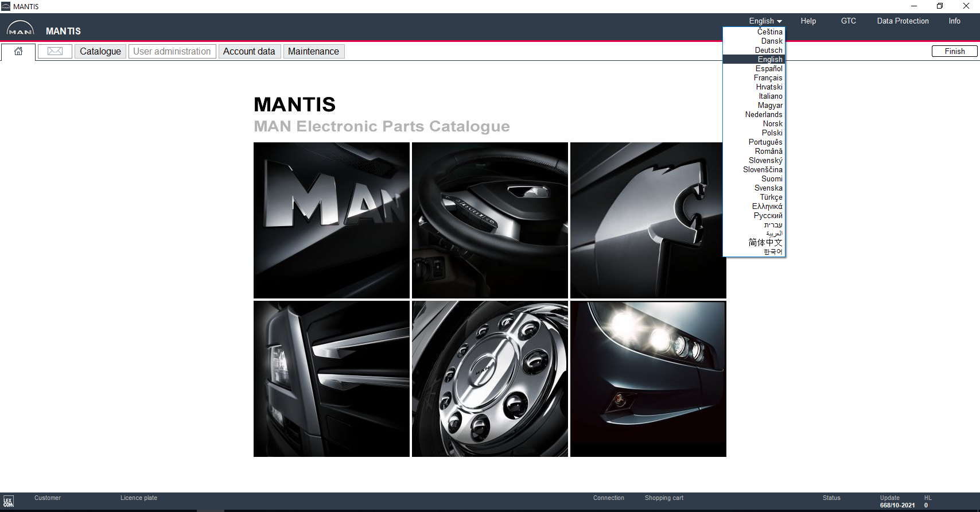Click the Customer status bar field
Viewport: 980px width, 512px height.
(48, 498)
